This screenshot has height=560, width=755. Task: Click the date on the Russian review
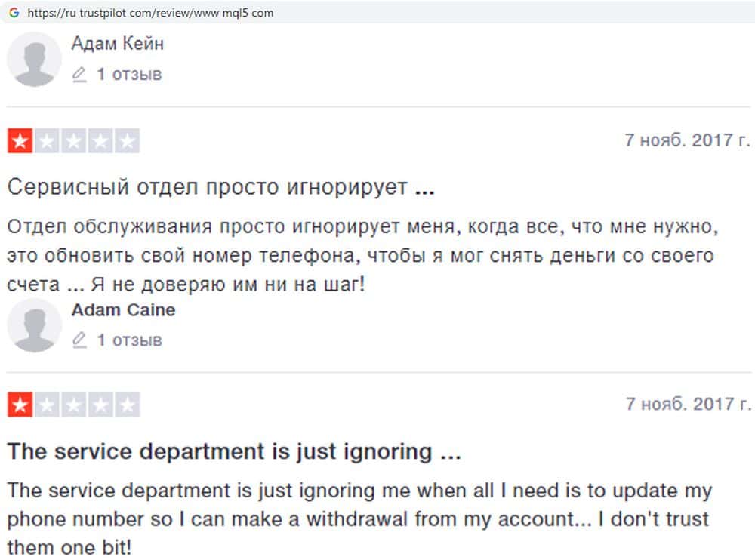coord(688,141)
